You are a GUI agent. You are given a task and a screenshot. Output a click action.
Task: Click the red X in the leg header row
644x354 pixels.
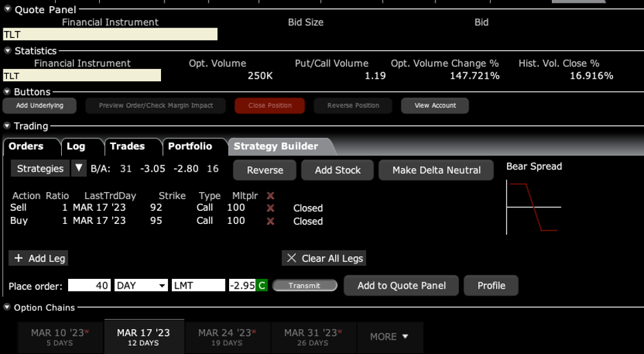(x=270, y=196)
